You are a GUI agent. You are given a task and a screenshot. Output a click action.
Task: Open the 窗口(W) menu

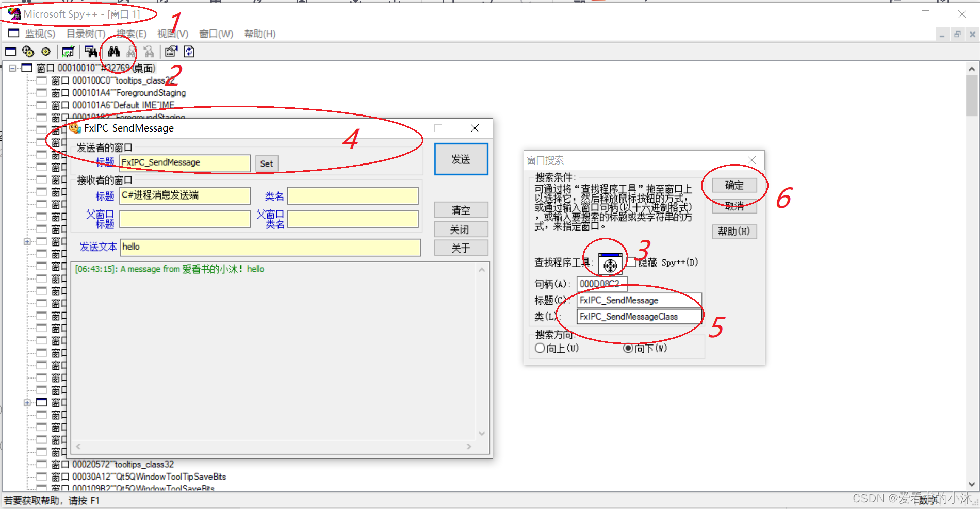(216, 34)
